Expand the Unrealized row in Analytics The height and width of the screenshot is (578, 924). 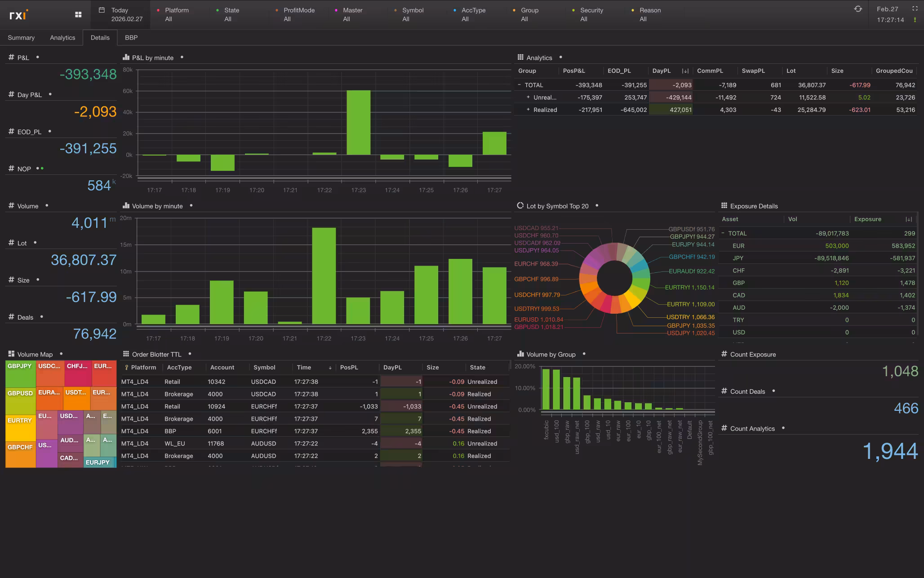tap(528, 97)
